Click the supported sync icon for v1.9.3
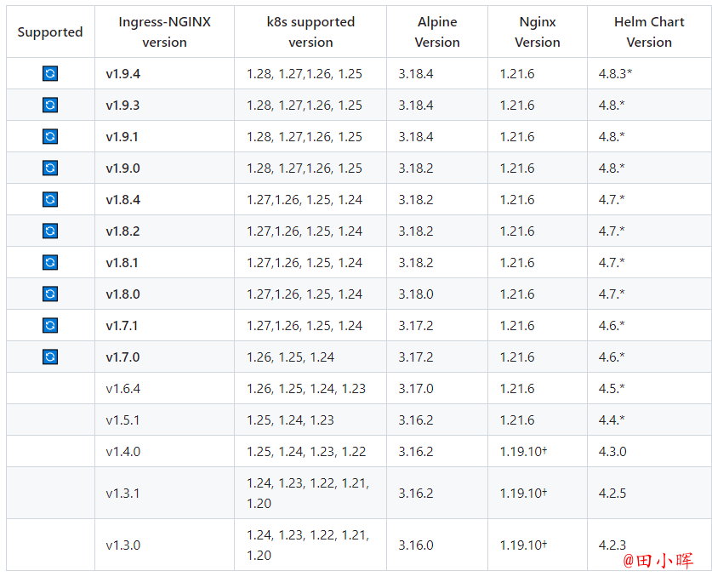Image resolution: width=712 pixels, height=588 pixels. pyautogui.click(x=50, y=105)
